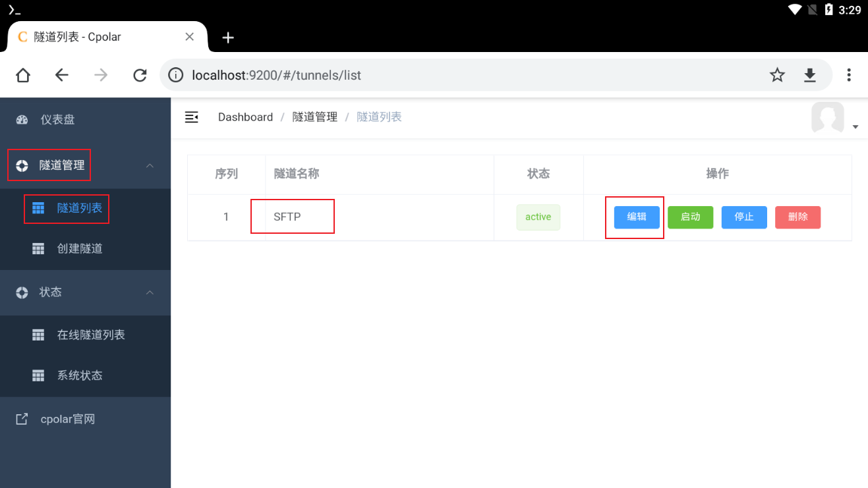Click the 隧道管理 lifebuoy icon
The image size is (868, 488).
[x=22, y=165]
